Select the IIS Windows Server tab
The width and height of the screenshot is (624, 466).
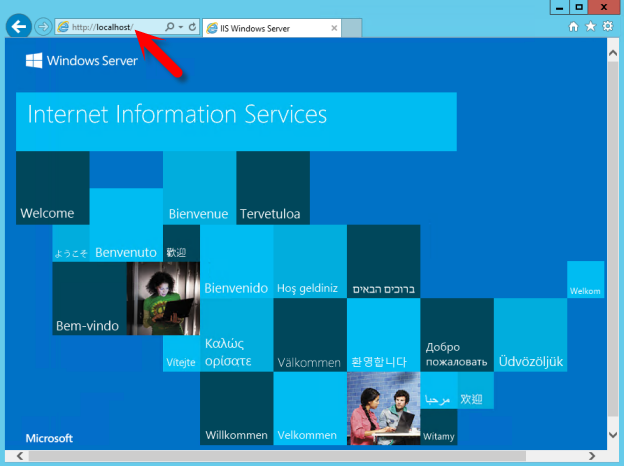[250, 28]
